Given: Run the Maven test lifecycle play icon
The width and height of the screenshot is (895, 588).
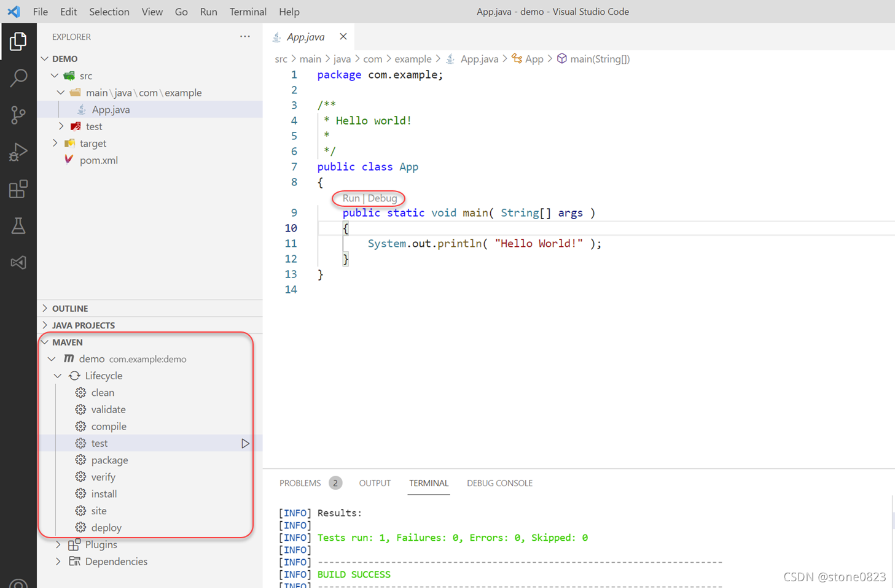Looking at the screenshot, I should (245, 443).
